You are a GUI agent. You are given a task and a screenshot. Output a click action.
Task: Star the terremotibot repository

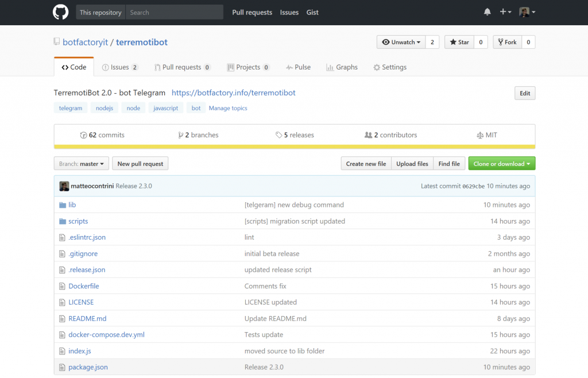click(x=459, y=41)
